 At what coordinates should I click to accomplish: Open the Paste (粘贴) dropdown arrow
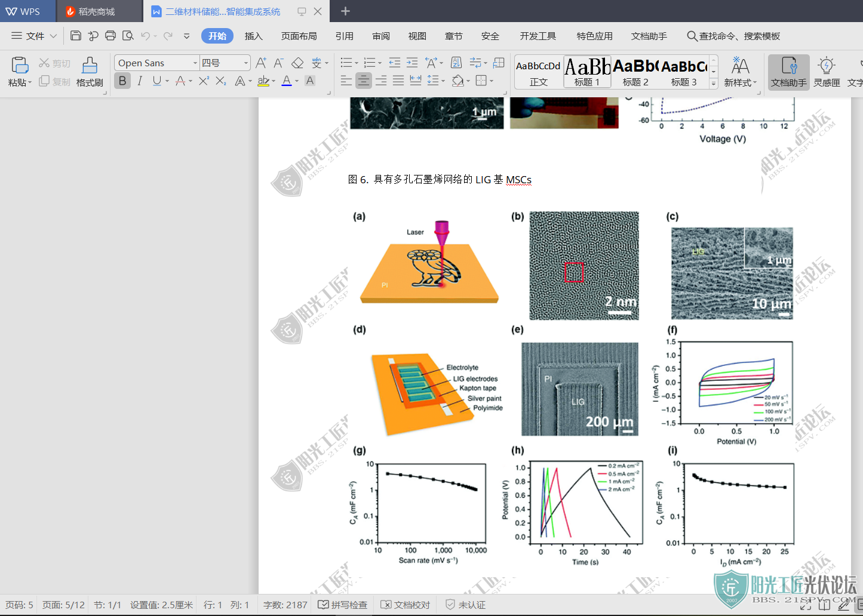[30, 82]
